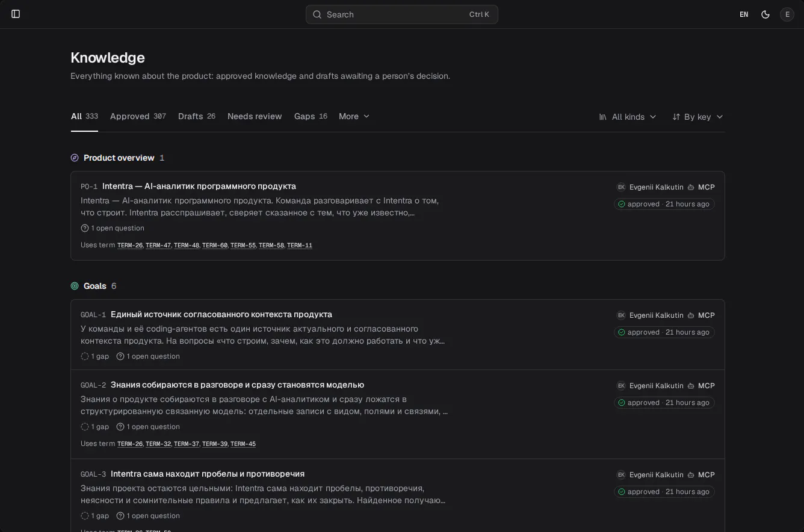Follow the TERM-60 term link

pyautogui.click(x=215, y=246)
